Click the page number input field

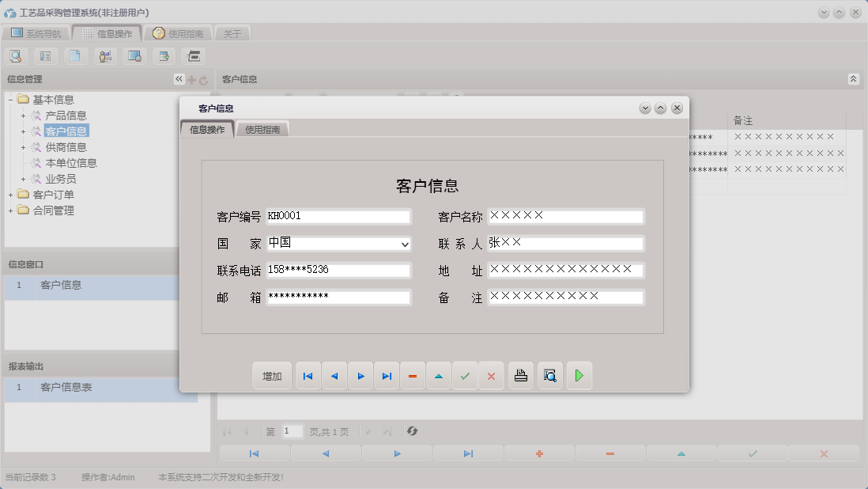tap(291, 431)
